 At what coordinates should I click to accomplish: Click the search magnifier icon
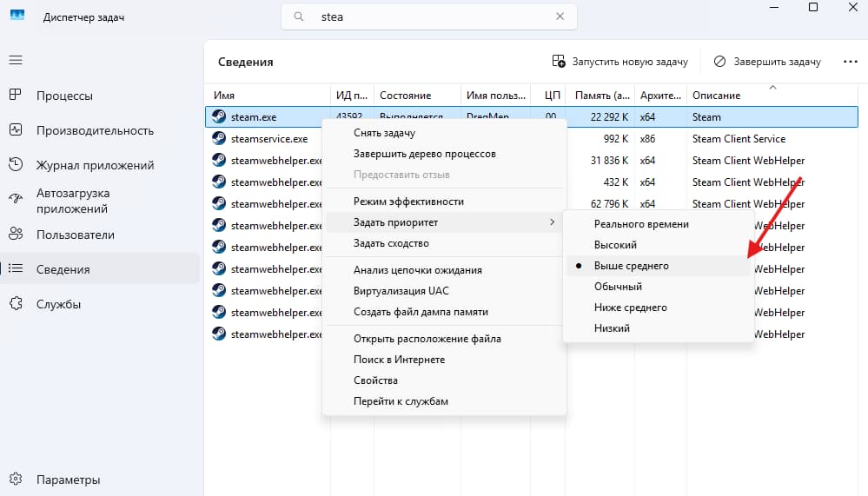[298, 17]
